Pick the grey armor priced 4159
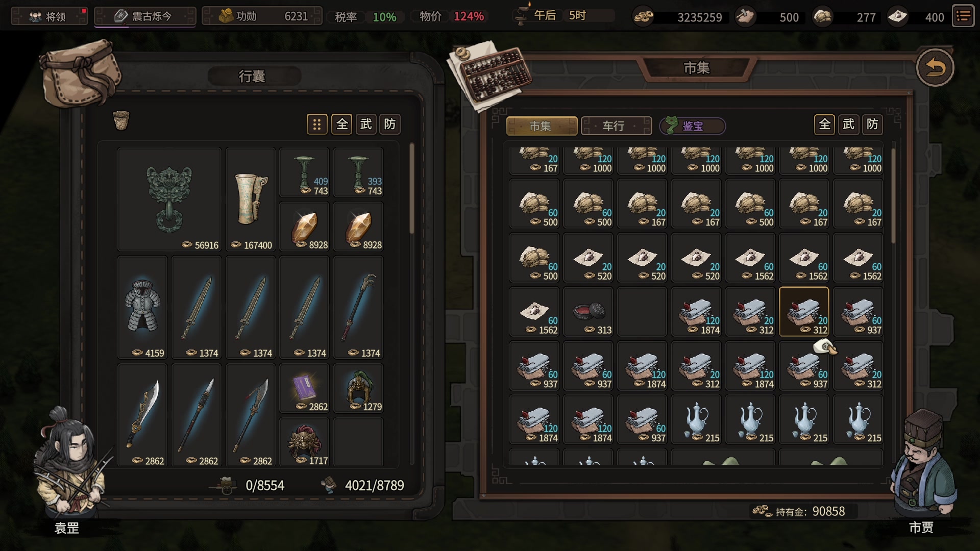 142,308
